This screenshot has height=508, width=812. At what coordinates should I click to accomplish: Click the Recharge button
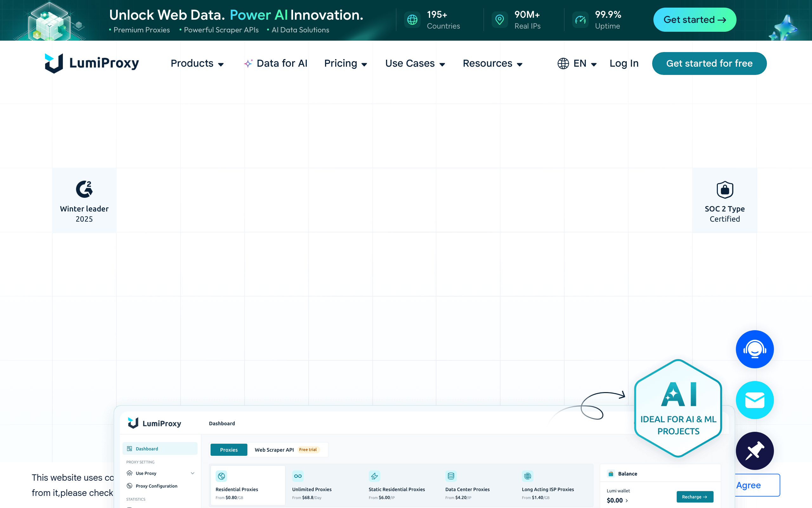point(695,497)
